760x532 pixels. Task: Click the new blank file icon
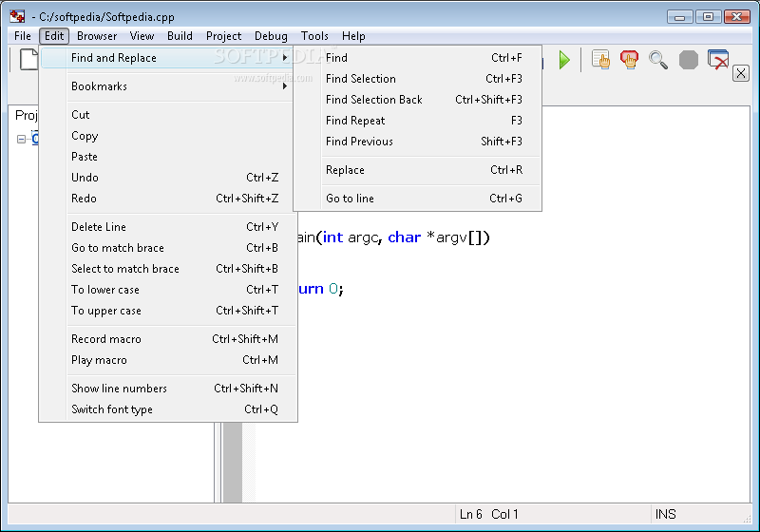pyautogui.click(x=28, y=60)
